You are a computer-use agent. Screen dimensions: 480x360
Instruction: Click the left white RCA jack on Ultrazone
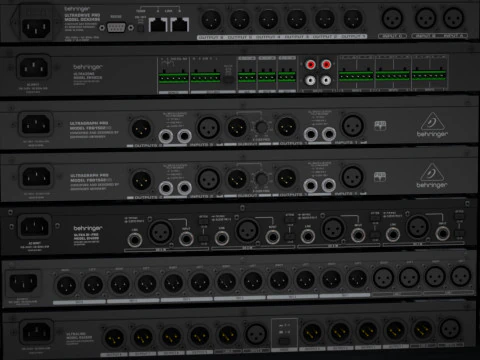pyautogui.click(x=310, y=80)
